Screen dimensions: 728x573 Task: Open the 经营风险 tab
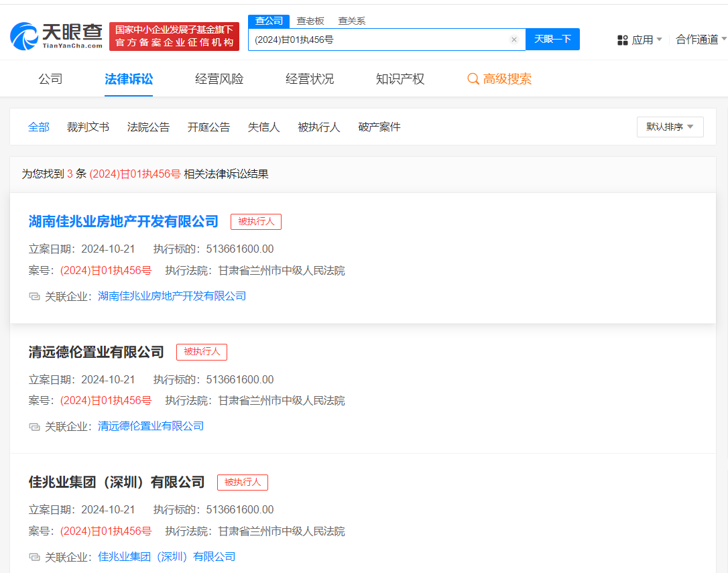click(x=219, y=79)
